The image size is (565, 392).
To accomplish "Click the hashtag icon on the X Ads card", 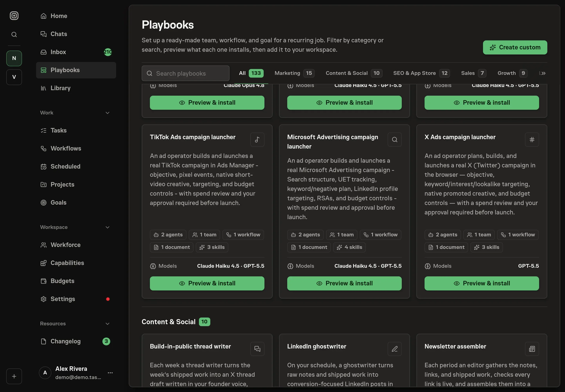I will coord(532,140).
